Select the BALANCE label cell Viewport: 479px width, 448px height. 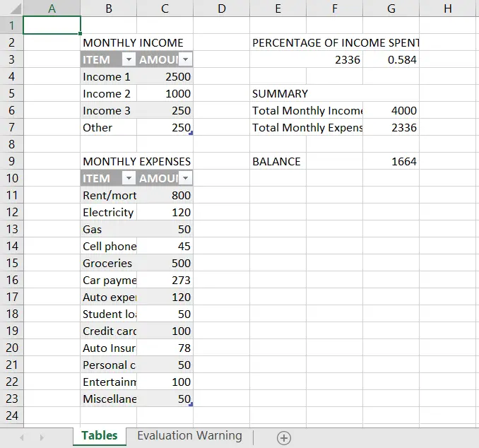(x=278, y=161)
